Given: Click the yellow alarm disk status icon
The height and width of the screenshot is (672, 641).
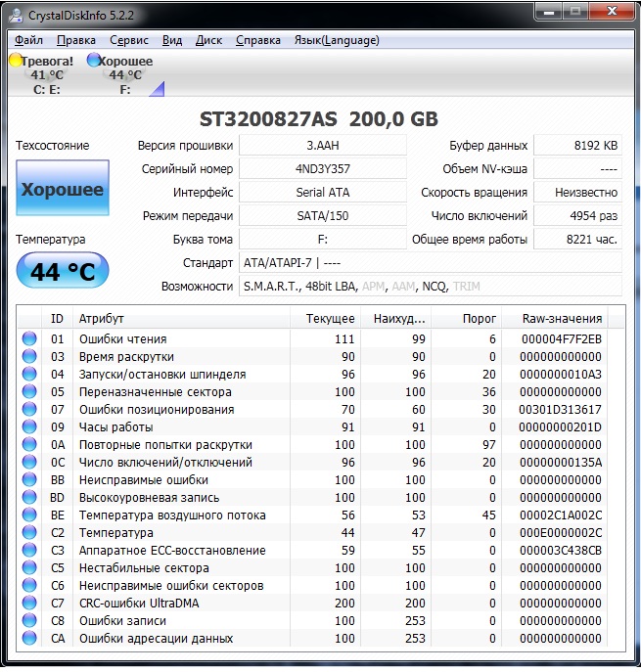Looking at the screenshot, I should pyautogui.click(x=15, y=61).
